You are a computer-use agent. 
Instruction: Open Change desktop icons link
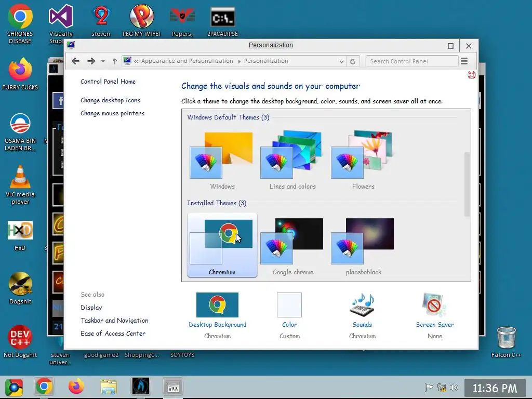coord(110,100)
